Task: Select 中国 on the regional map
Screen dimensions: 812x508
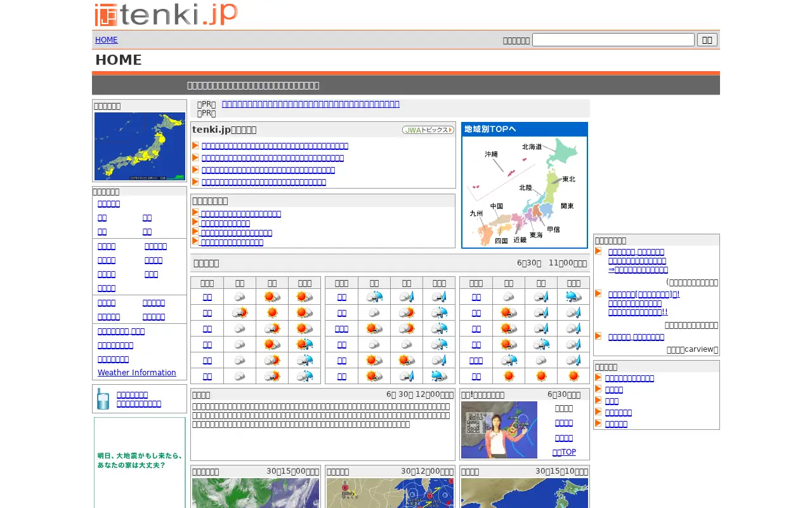Action: tap(496, 206)
